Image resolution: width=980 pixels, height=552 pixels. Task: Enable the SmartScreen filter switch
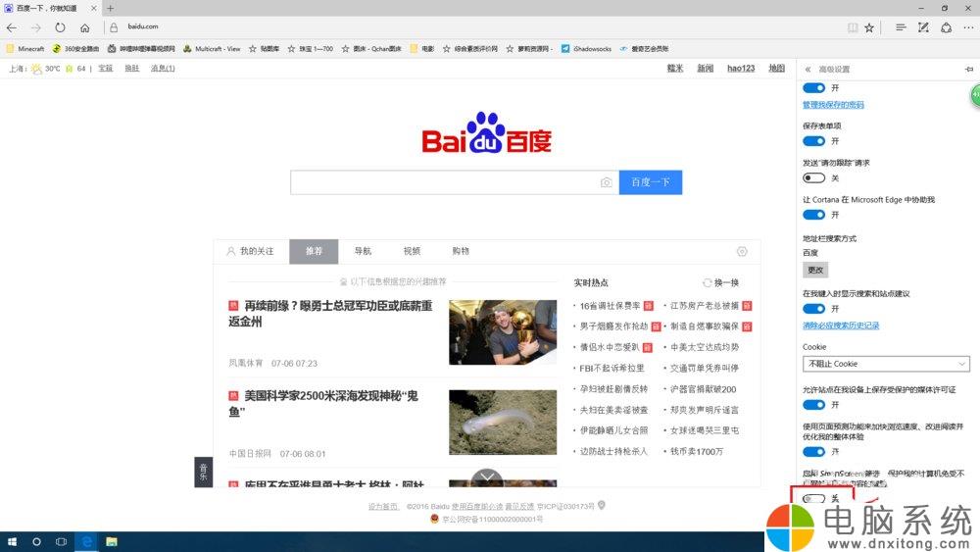[x=813, y=498]
